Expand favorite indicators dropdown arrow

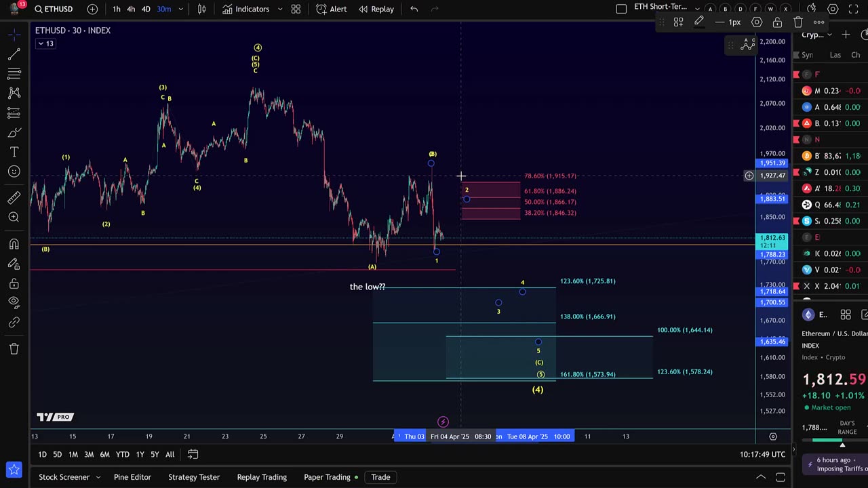[x=280, y=9]
